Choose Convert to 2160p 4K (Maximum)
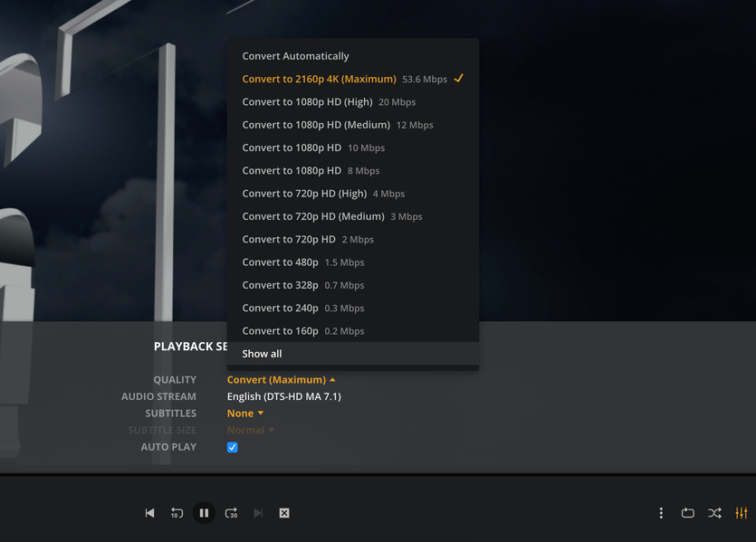This screenshot has height=542, width=756. [353, 79]
